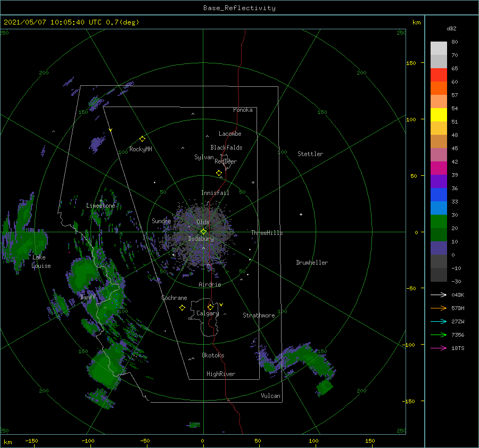This screenshot has width=479, height=448.
Task: Click the Okotoks label
Action: 213,355
